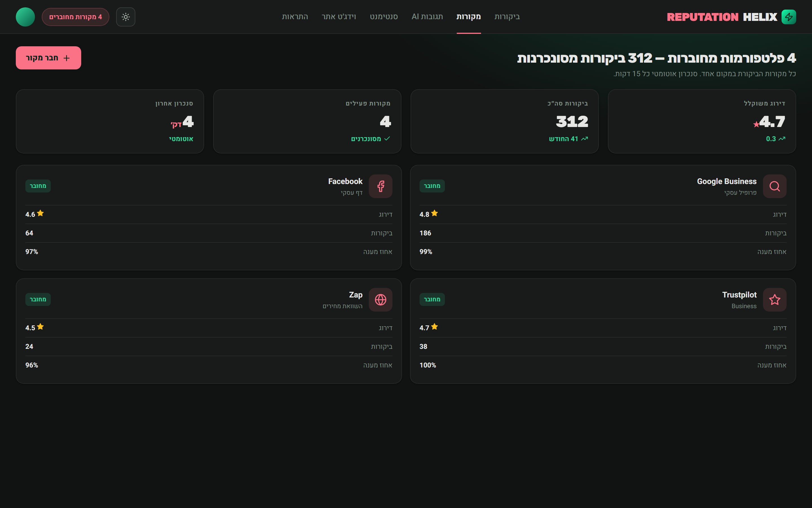This screenshot has width=812, height=508.
Task: Click the Trustpilot star icon
Action: tap(775, 300)
